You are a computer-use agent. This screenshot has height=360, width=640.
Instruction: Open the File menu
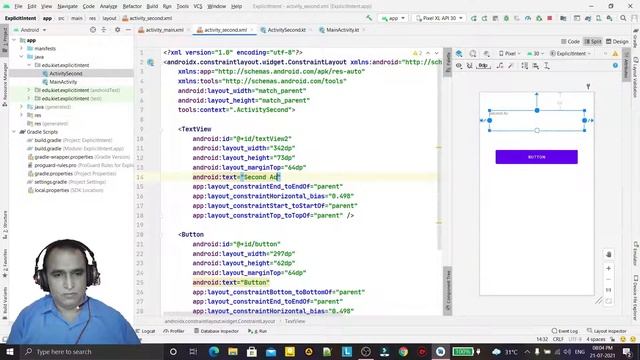click(18, 7)
